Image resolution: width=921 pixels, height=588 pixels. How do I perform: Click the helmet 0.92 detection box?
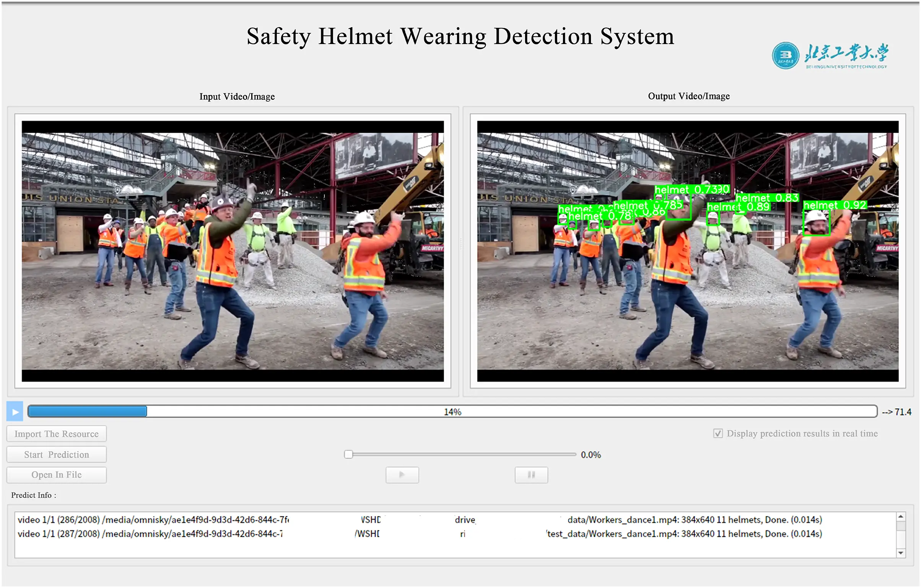[817, 222]
